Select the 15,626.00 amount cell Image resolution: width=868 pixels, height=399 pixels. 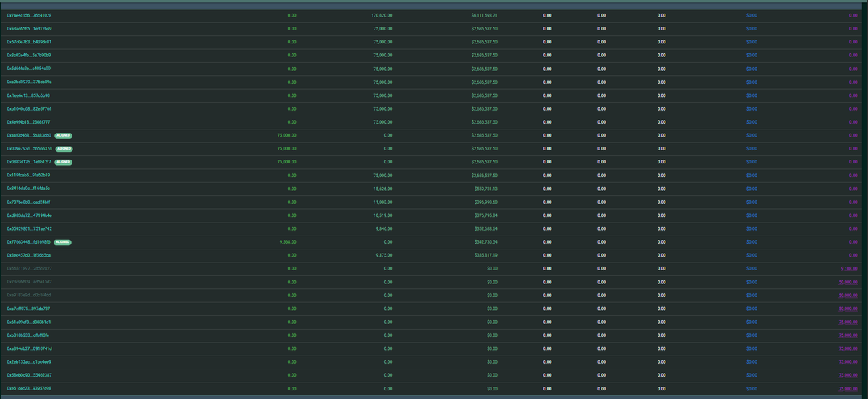383,189
